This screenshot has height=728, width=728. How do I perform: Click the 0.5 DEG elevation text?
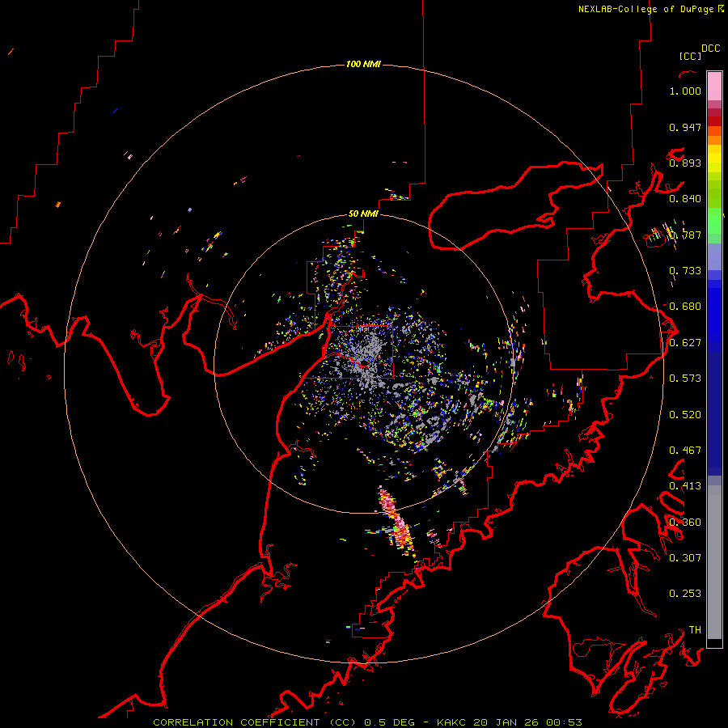pyautogui.click(x=390, y=722)
